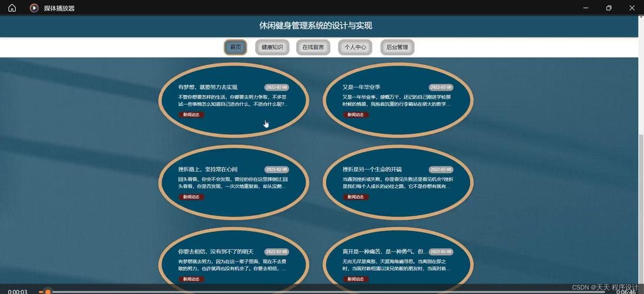The image size is (644, 294).
Task: Open article 你要去相信，没有到不了的明天
Action: coord(216,252)
